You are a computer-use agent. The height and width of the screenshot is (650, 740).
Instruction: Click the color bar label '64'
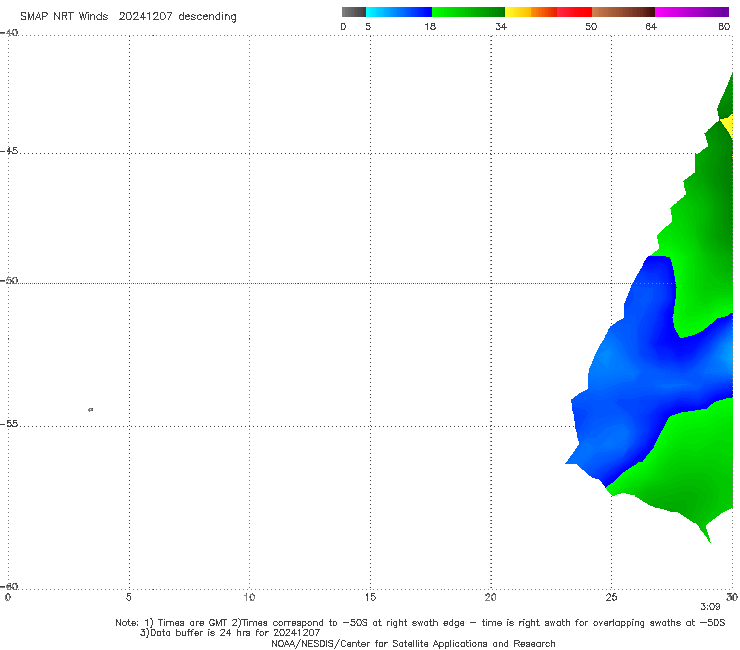click(x=651, y=26)
